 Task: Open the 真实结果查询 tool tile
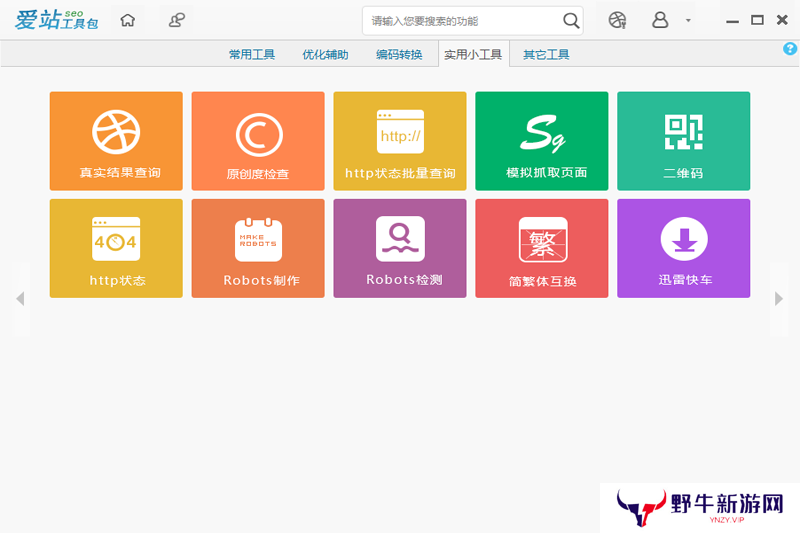[116, 141]
